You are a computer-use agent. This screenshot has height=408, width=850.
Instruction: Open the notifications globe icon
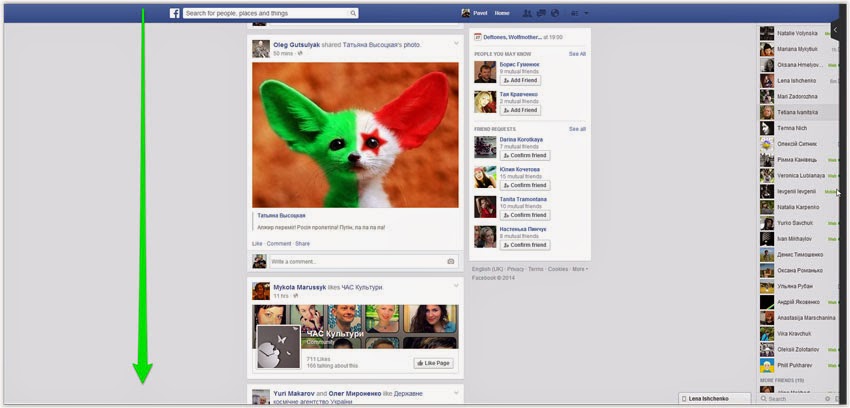(x=555, y=13)
